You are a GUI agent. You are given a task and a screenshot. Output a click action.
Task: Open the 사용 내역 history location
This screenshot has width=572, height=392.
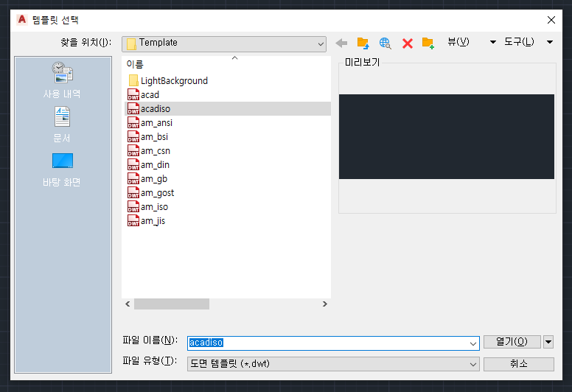coord(62,80)
